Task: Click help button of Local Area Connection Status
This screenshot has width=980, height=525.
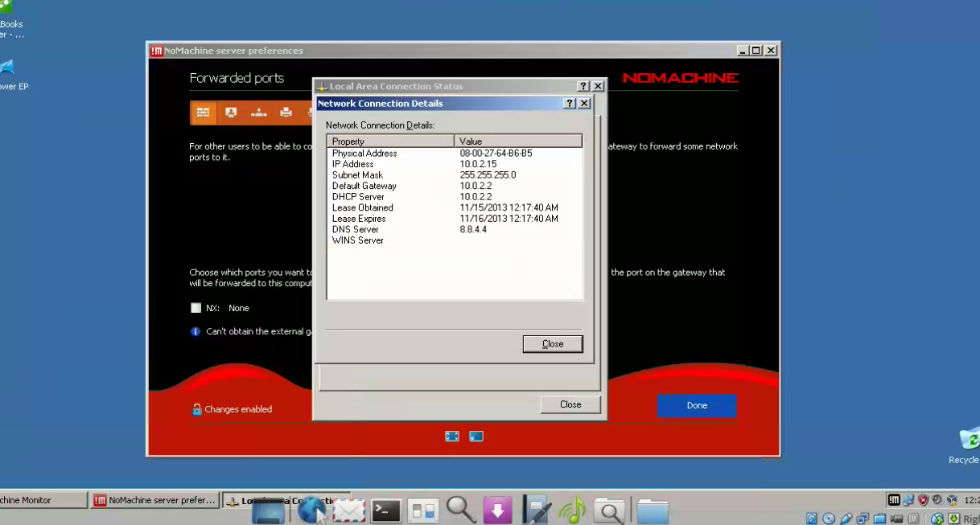Action: coord(583,86)
